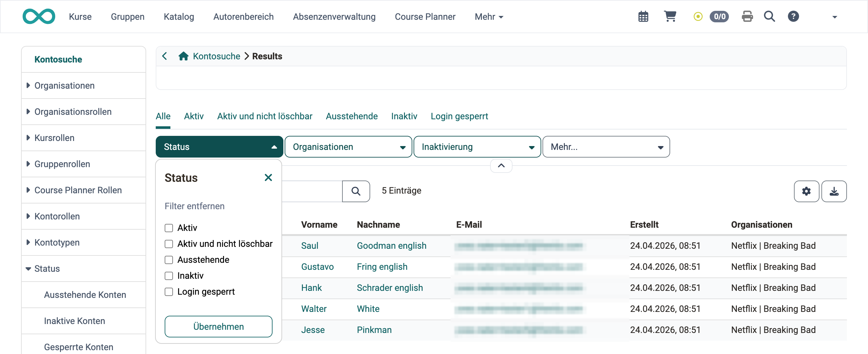Open the Inaktivierung filter dropdown
The height and width of the screenshot is (354, 868).
click(477, 146)
